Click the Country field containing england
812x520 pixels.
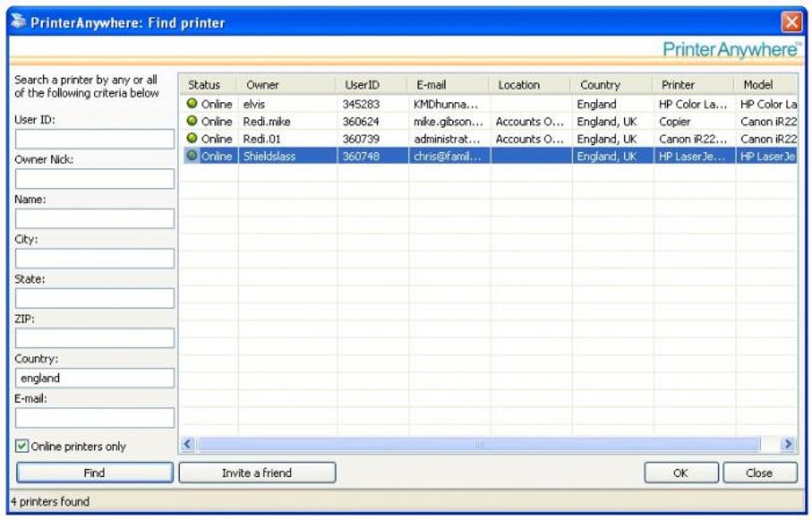click(x=95, y=378)
